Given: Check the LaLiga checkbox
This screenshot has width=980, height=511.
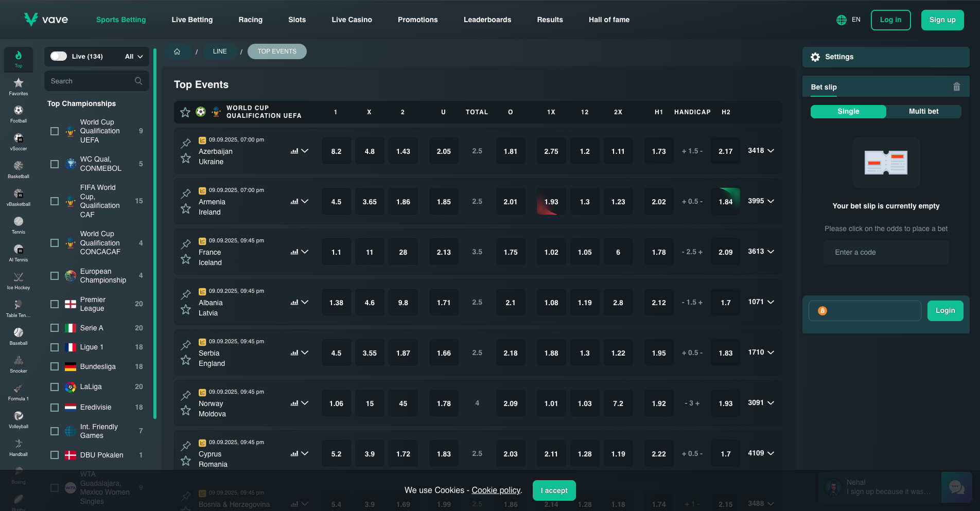Looking at the screenshot, I should pos(55,387).
